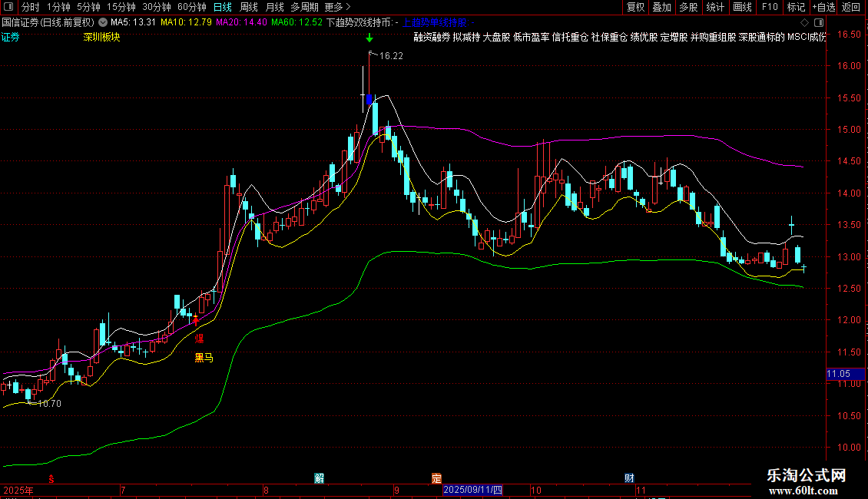Select the 15分钟 period tab
This screenshot has height=499, width=868.
(121, 7)
